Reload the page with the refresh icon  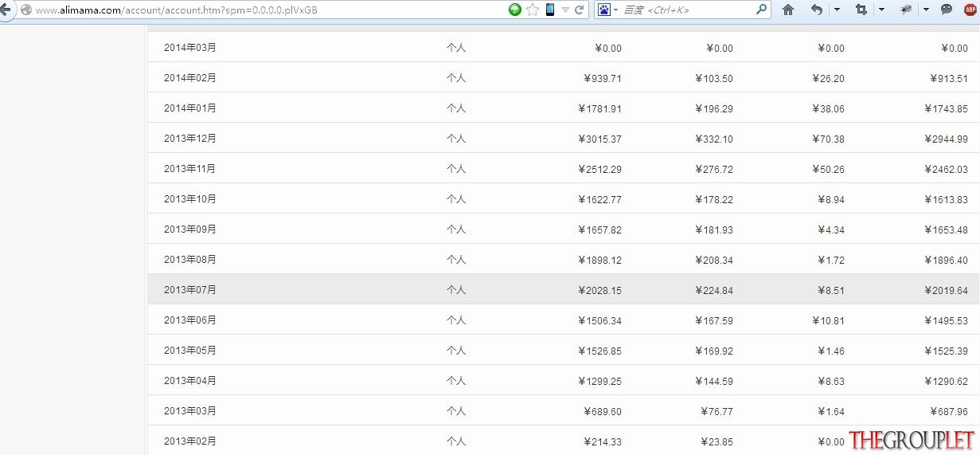(x=580, y=10)
